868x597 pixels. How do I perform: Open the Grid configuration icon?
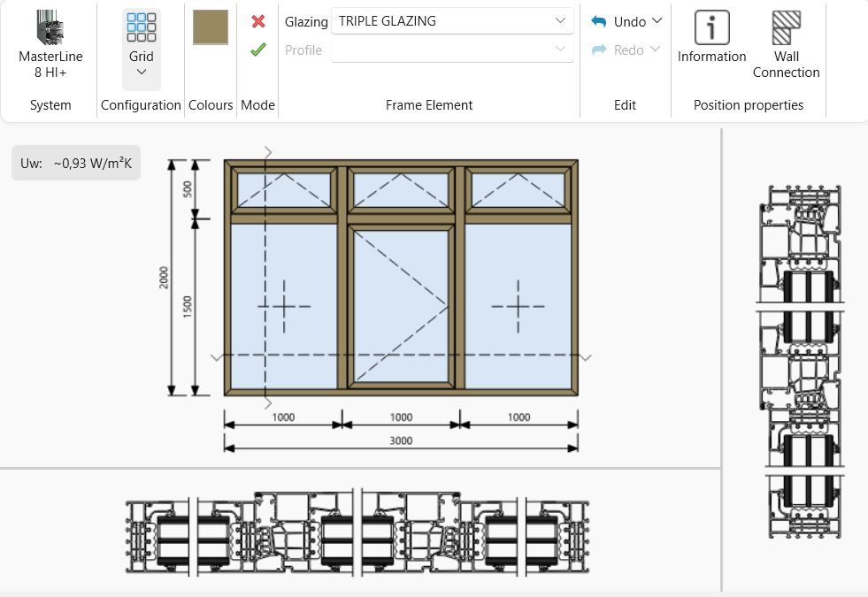[142, 28]
